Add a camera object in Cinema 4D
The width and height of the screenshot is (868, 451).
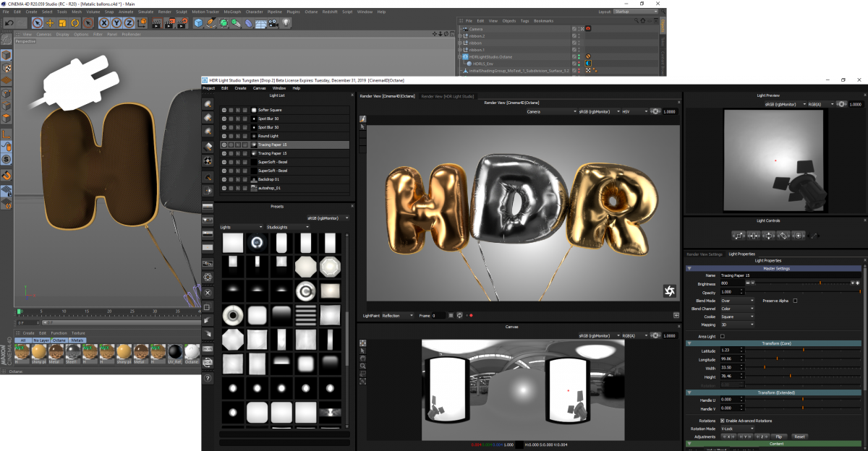pos(273,23)
